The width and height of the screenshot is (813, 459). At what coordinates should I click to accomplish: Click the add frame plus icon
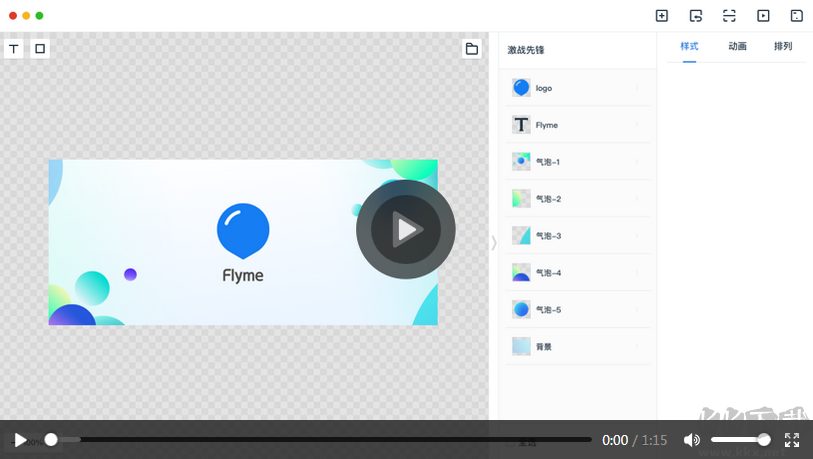662,16
